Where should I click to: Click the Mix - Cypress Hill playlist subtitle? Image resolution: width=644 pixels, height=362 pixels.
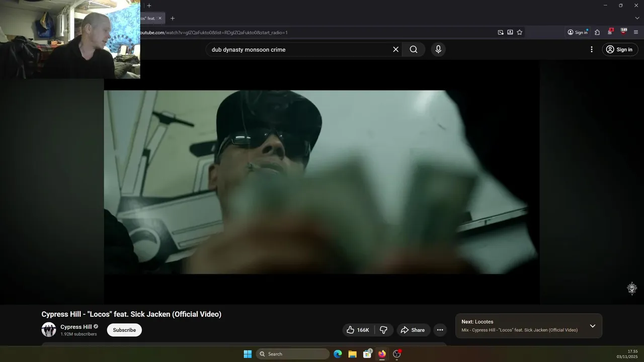pyautogui.click(x=519, y=330)
